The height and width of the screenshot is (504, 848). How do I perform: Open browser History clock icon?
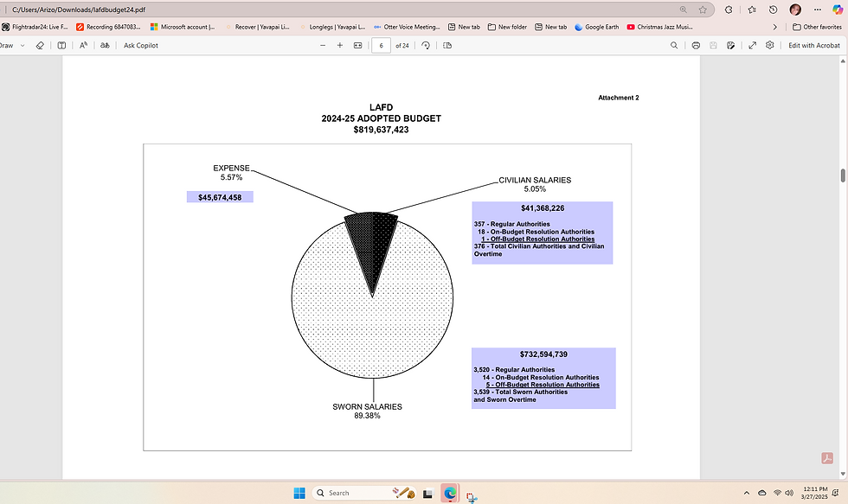774,10
